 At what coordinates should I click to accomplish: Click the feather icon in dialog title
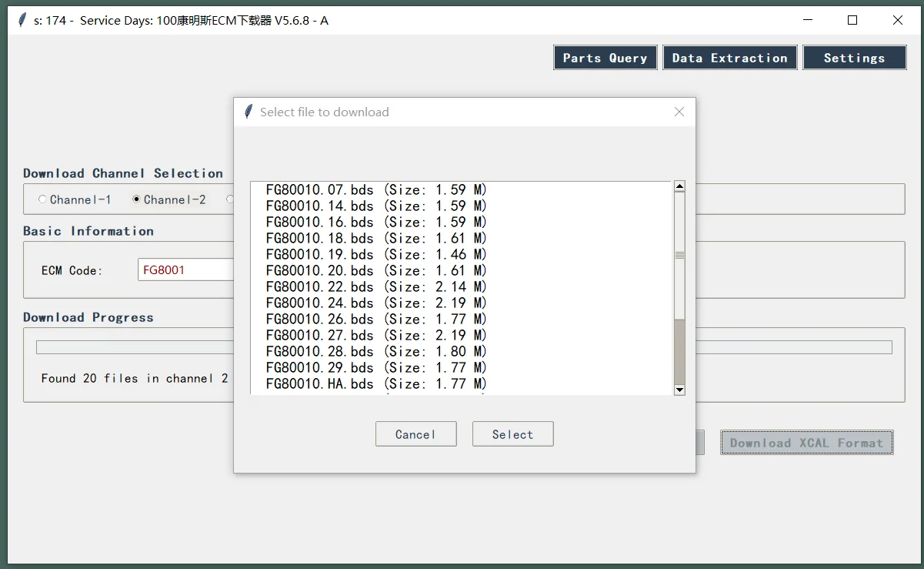(x=249, y=112)
